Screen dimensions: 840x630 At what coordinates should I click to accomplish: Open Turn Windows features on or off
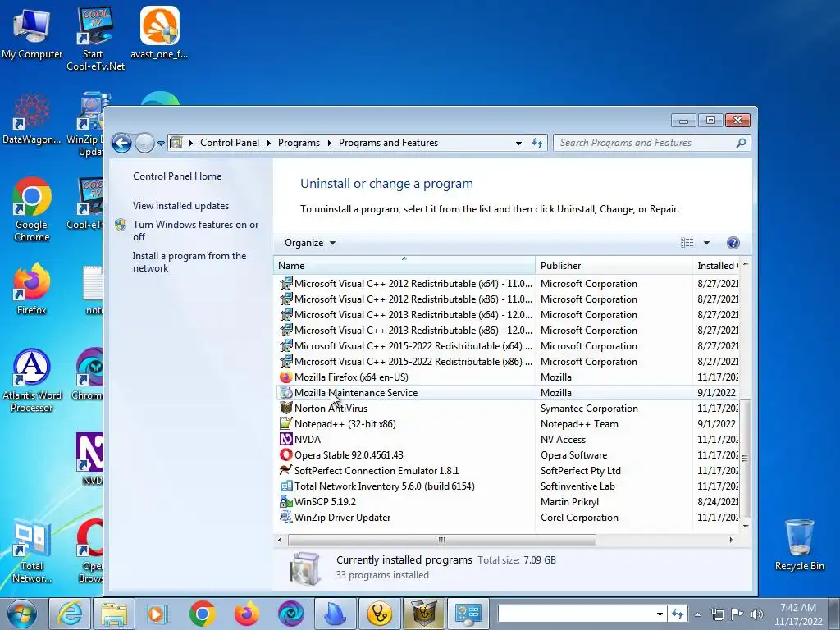point(195,231)
